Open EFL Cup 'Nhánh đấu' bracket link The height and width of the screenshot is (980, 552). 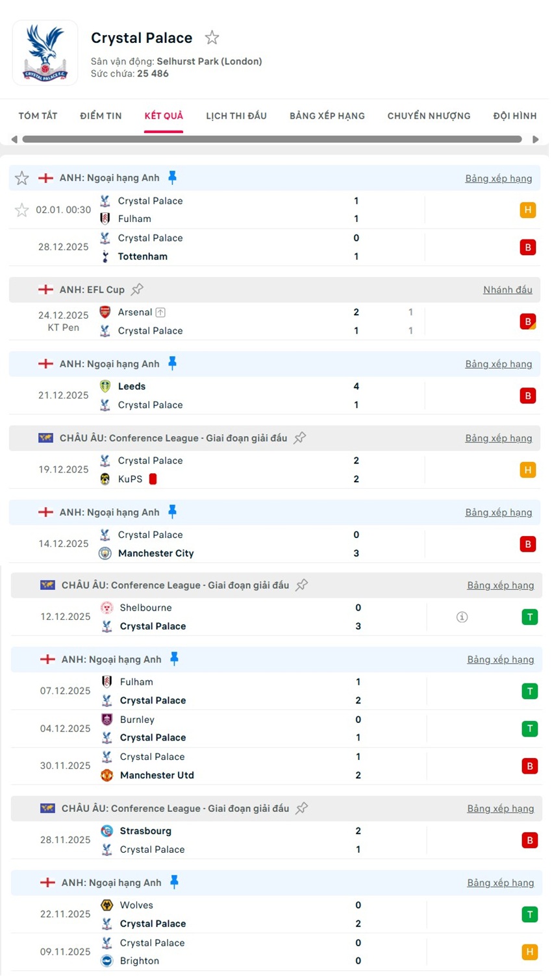[507, 290]
